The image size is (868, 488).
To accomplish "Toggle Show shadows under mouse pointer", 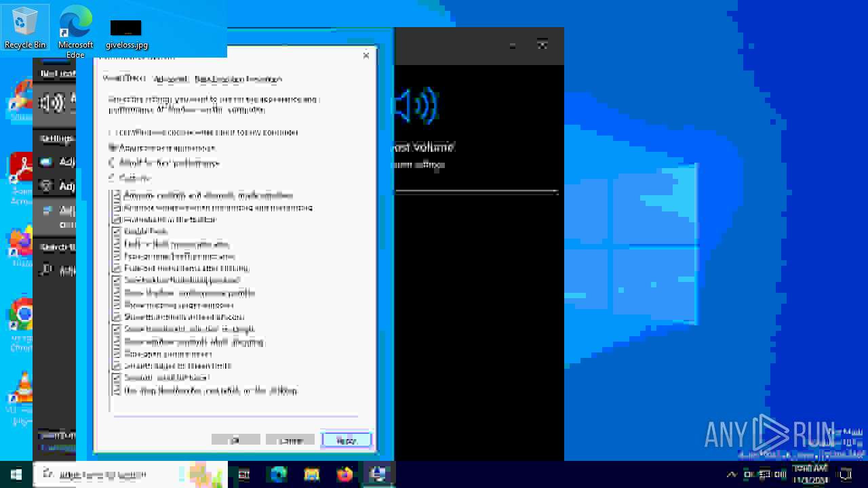I will (117, 293).
